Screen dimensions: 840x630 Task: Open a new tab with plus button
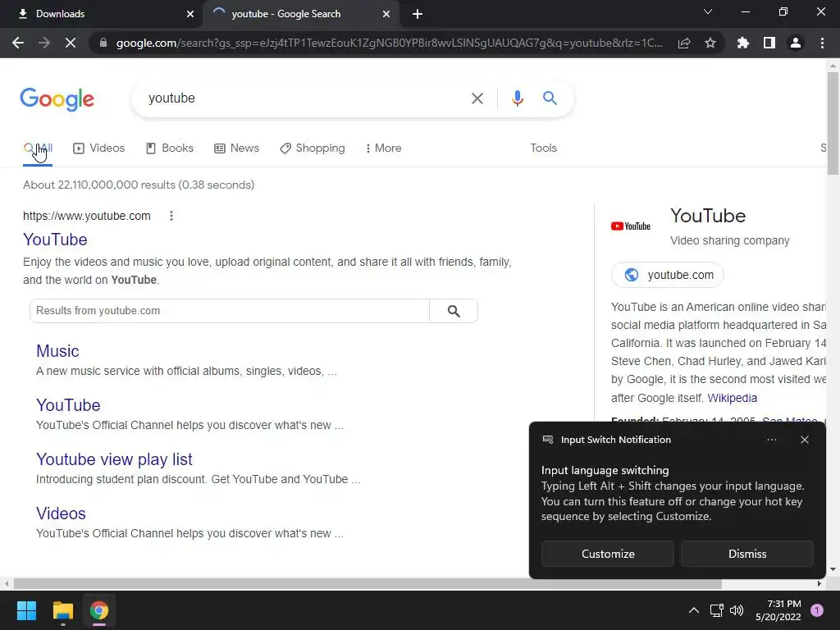(418, 14)
